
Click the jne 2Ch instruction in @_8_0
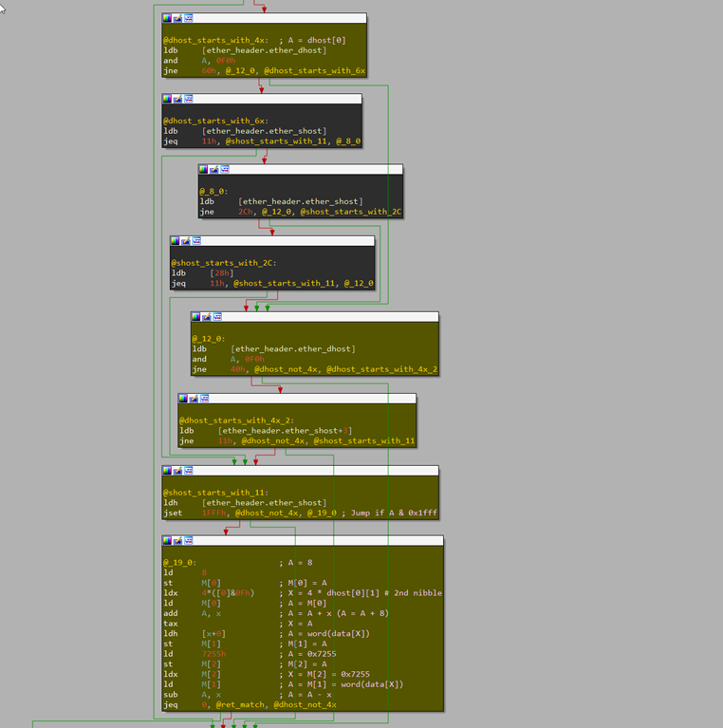300,212
